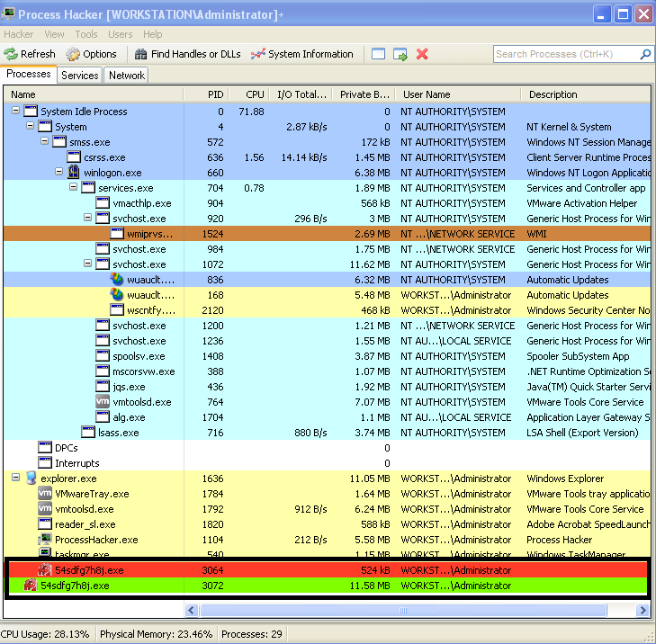Switch to the Services tab
Viewport: 656px width, 644px height.
coord(80,76)
